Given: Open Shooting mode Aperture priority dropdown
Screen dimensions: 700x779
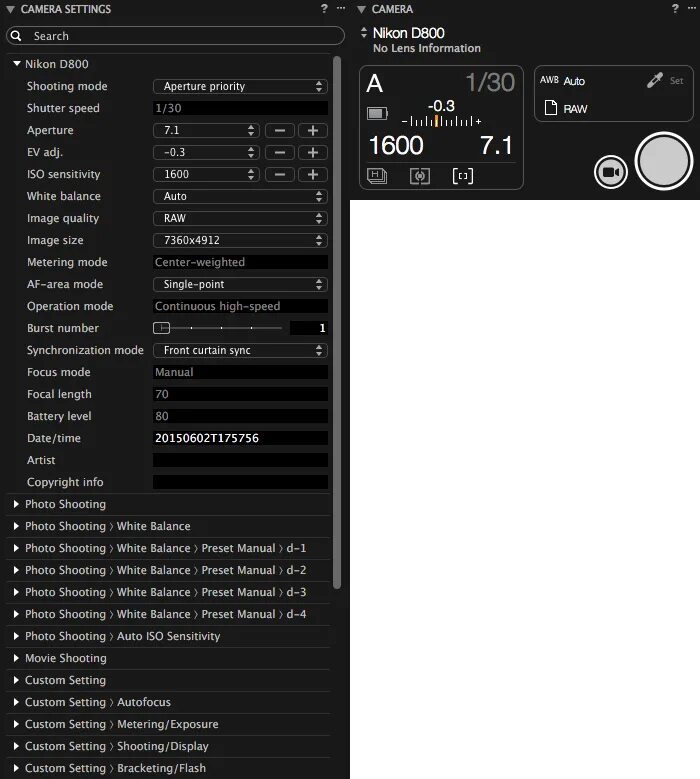Looking at the screenshot, I should point(240,86).
